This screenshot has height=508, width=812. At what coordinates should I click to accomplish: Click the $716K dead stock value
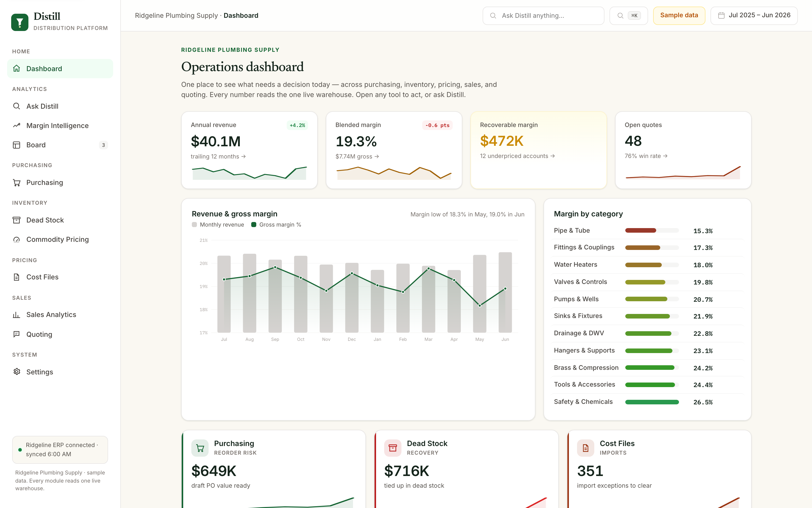(x=406, y=471)
